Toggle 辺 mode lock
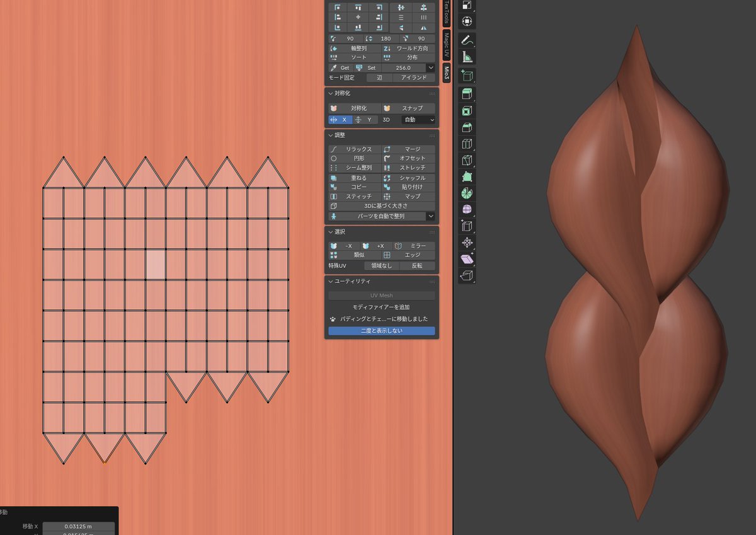The width and height of the screenshot is (756, 535). (379, 78)
